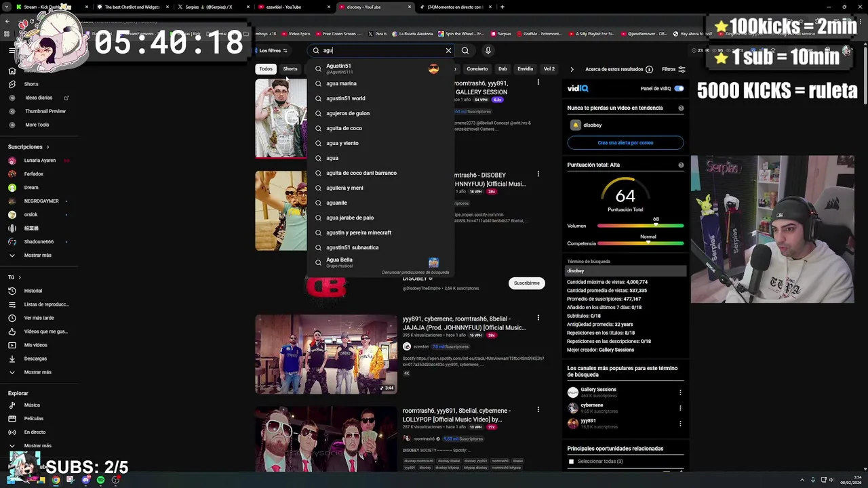Screen dimensions: 868x488
Task: Open Chrome from the Windows taskbar
Action: [x=56, y=480]
